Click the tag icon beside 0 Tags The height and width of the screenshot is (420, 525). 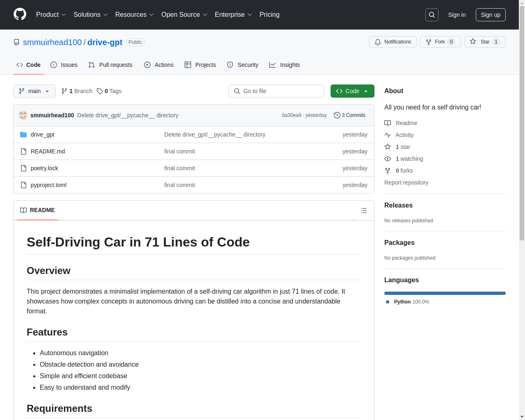[100, 91]
